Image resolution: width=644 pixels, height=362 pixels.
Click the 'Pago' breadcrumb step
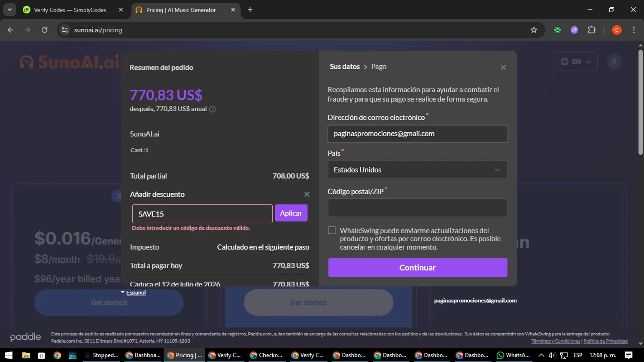379,67
